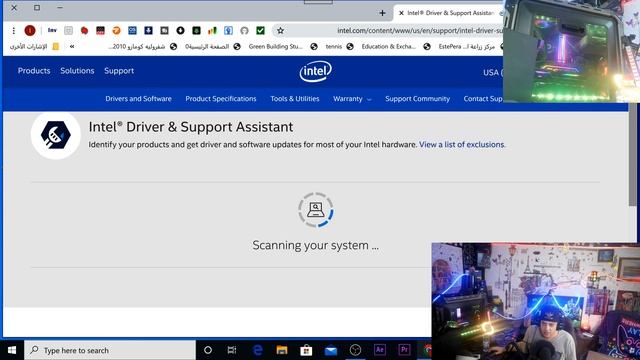Click the address bar URL
Image resolution: width=640 pixels, height=360 pixels.
[x=420, y=31]
